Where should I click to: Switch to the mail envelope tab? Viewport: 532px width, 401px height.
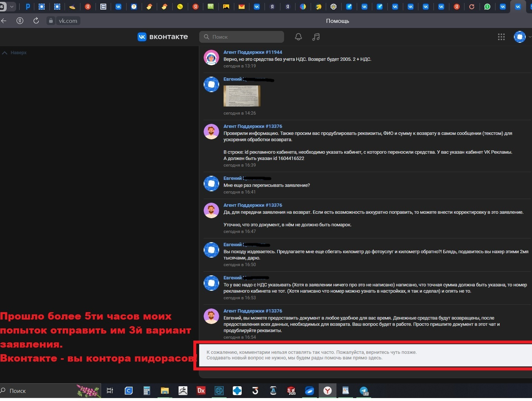(x=242, y=7)
